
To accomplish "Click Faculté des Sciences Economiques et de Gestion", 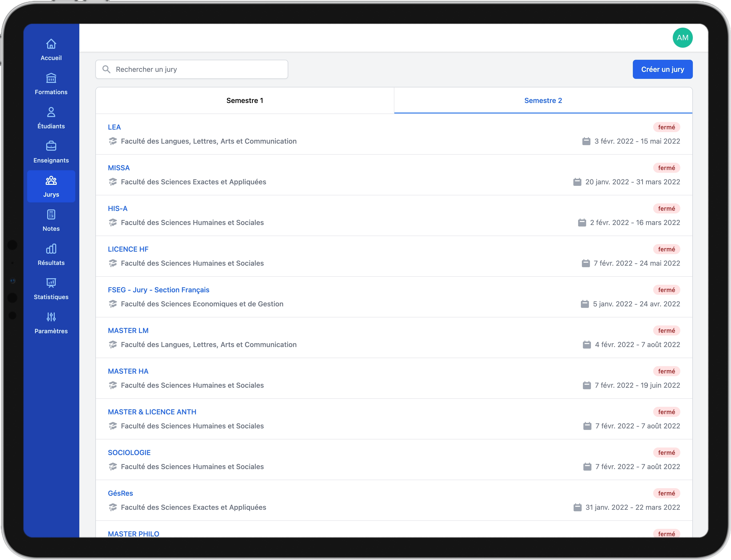I will [x=202, y=304].
